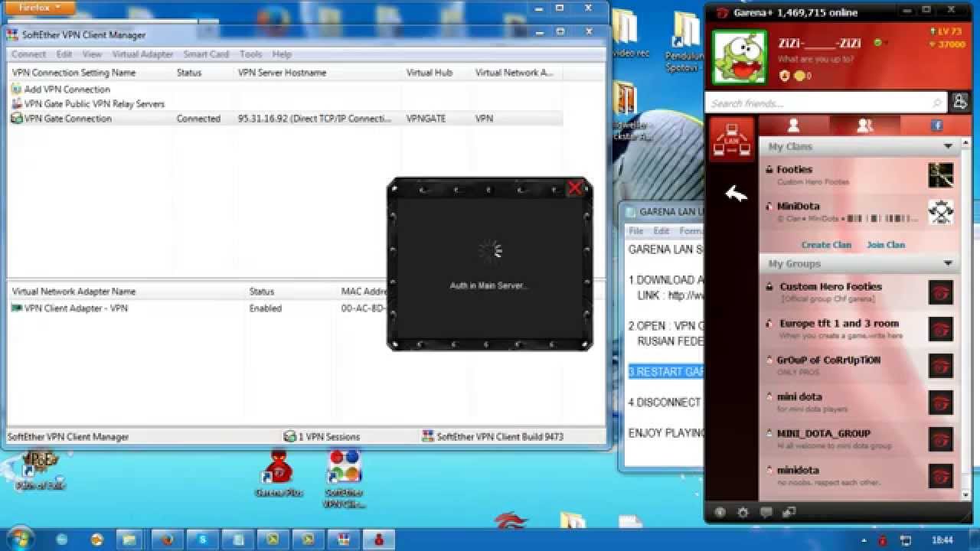Close the Auth in Main Server dialog
Image resolution: width=980 pixels, height=551 pixels.
point(575,188)
